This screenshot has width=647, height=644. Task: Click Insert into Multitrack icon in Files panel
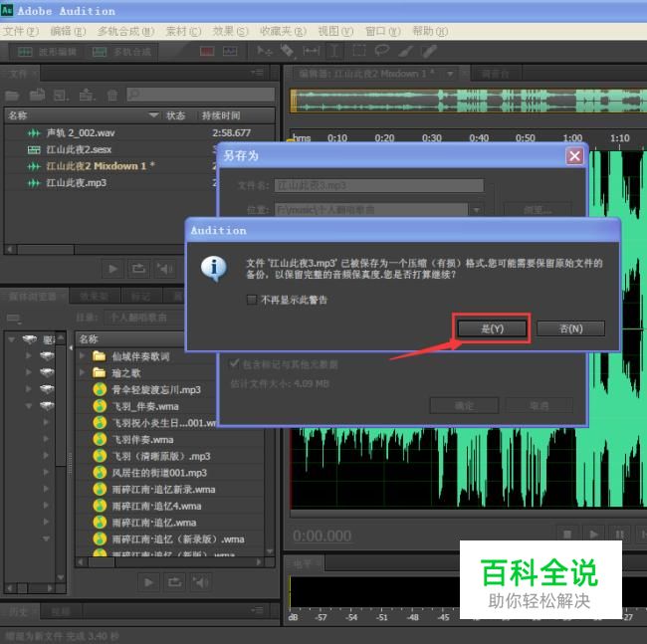point(87,96)
